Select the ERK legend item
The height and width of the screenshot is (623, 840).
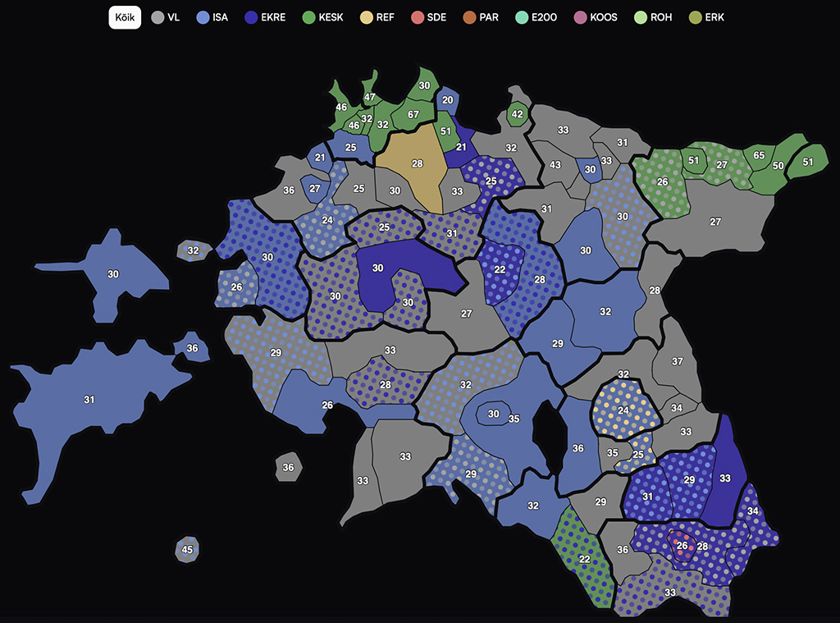tap(705, 17)
